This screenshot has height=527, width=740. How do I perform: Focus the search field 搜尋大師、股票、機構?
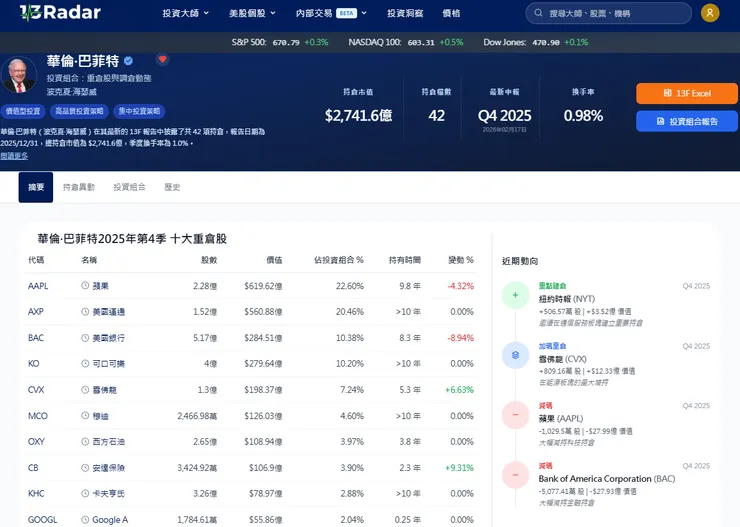point(609,13)
